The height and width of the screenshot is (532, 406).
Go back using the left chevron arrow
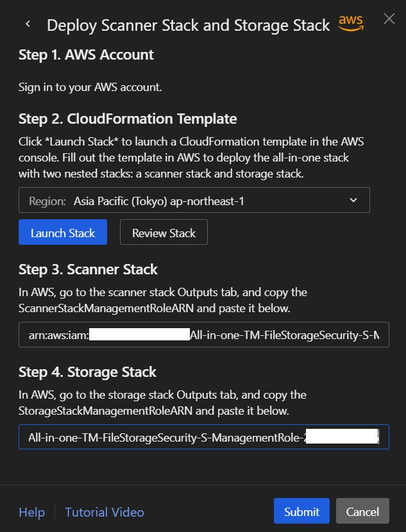pyautogui.click(x=28, y=24)
